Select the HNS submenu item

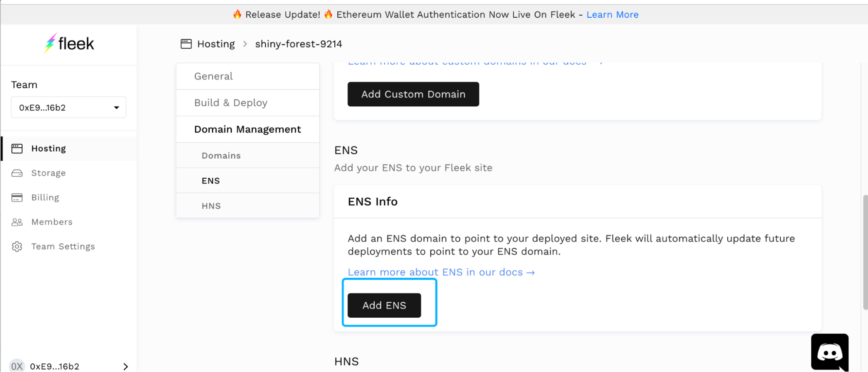click(211, 206)
